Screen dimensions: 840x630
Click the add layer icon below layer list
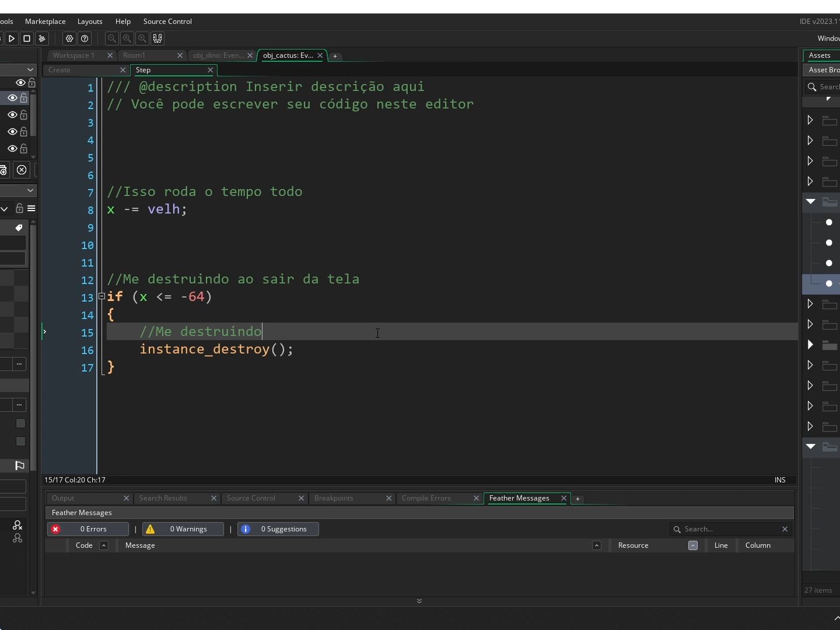(x=3, y=170)
